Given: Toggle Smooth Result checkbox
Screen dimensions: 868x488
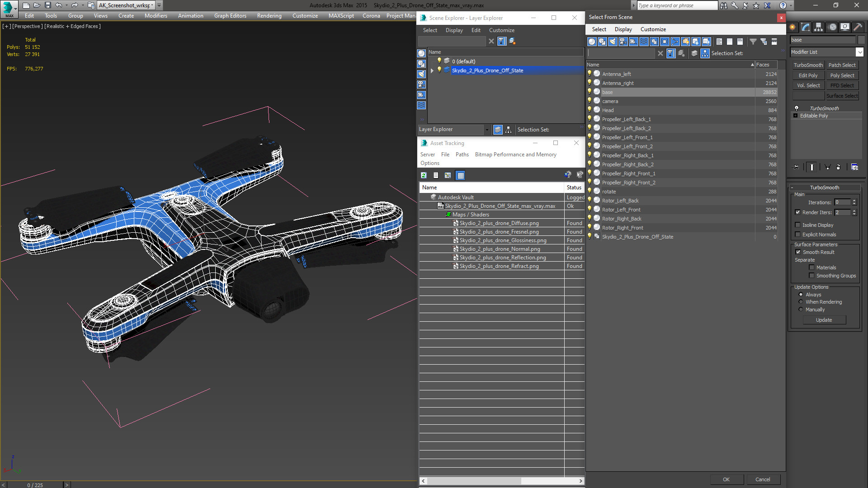Looking at the screenshot, I should click(798, 252).
